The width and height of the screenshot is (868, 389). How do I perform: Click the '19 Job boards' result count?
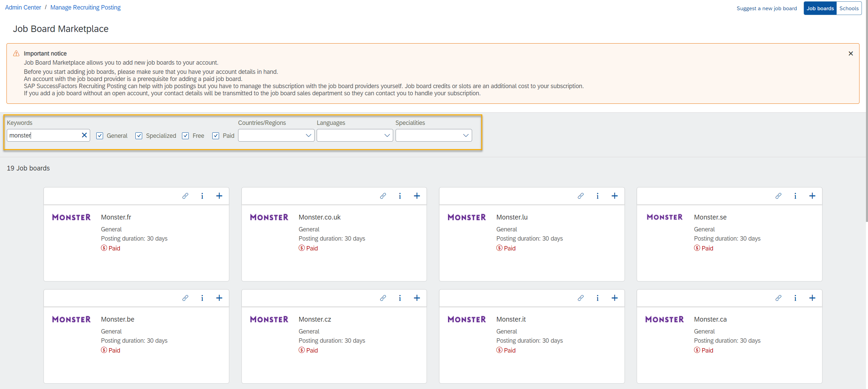[x=28, y=168]
